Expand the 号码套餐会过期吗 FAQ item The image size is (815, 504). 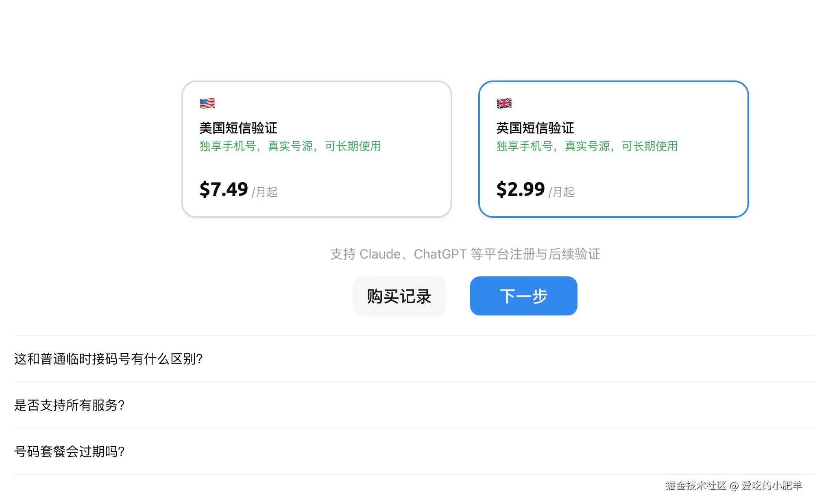[70, 452]
